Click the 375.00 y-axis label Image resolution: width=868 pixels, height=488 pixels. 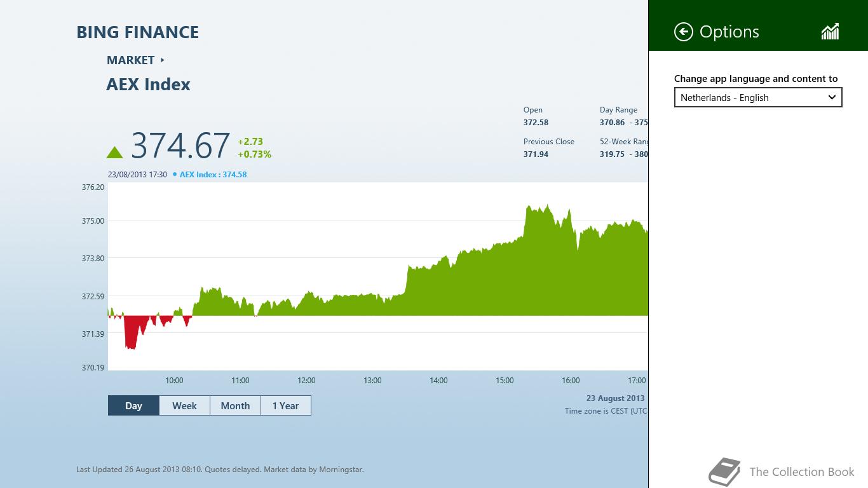pyautogui.click(x=93, y=221)
